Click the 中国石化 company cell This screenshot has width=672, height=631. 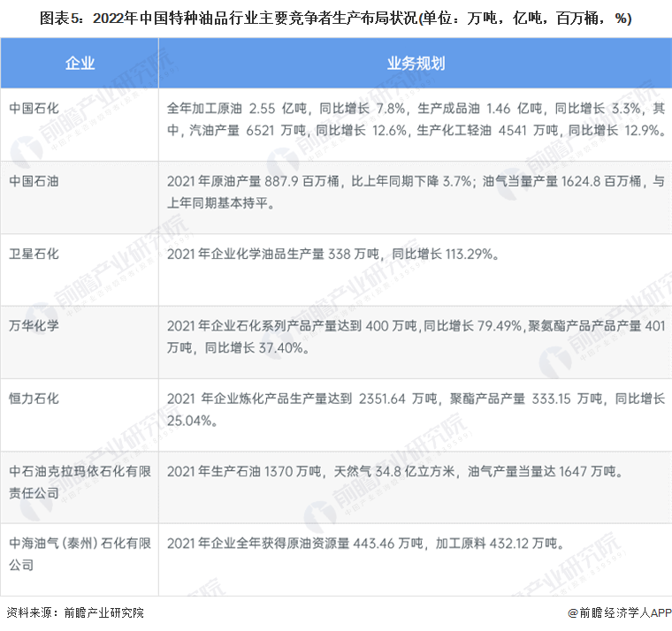[34, 109]
